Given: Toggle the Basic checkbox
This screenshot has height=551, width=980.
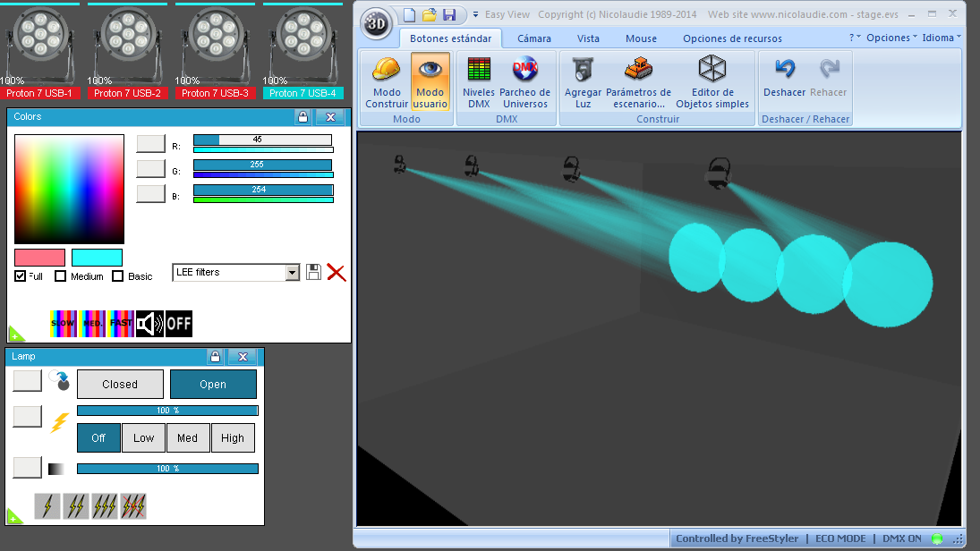Looking at the screenshot, I should (117, 276).
